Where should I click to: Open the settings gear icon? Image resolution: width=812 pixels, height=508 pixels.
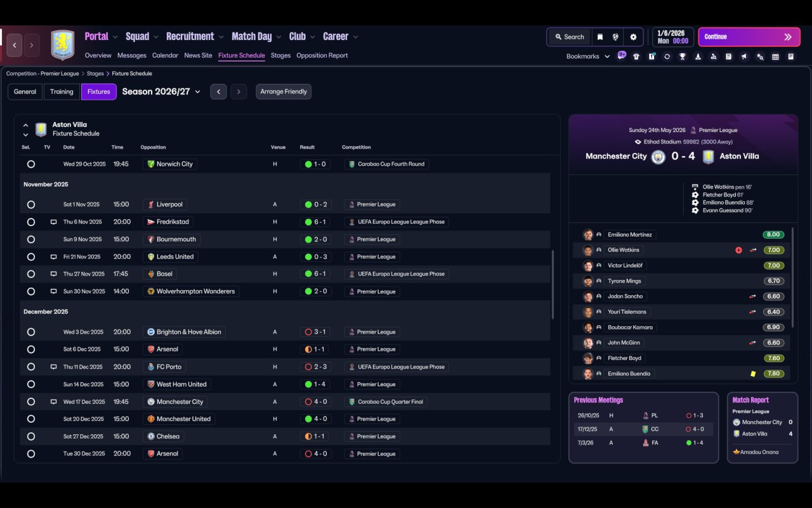click(633, 37)
